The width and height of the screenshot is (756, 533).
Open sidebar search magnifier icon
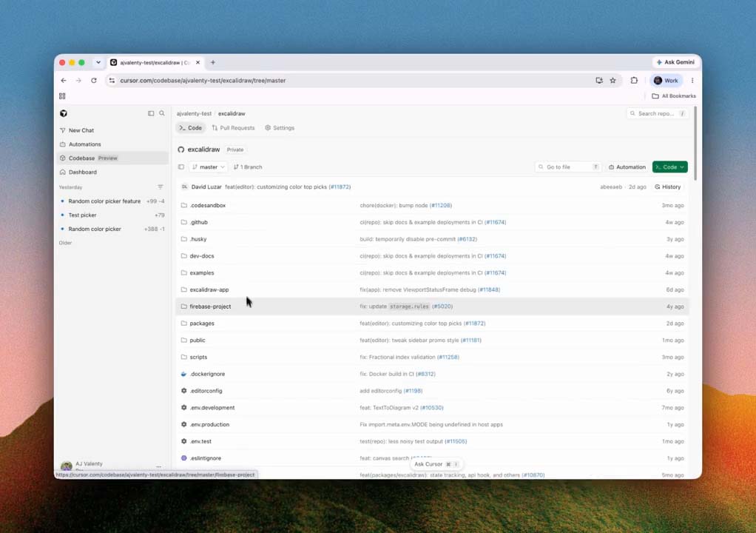pyautogui.click(x=162, y=113)
